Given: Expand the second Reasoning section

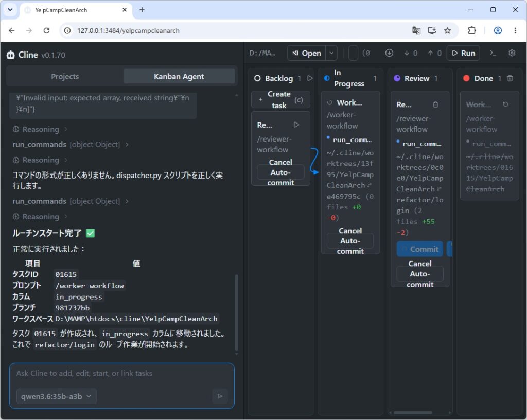Looking at the screenshot, I should (x=40, y=160).
